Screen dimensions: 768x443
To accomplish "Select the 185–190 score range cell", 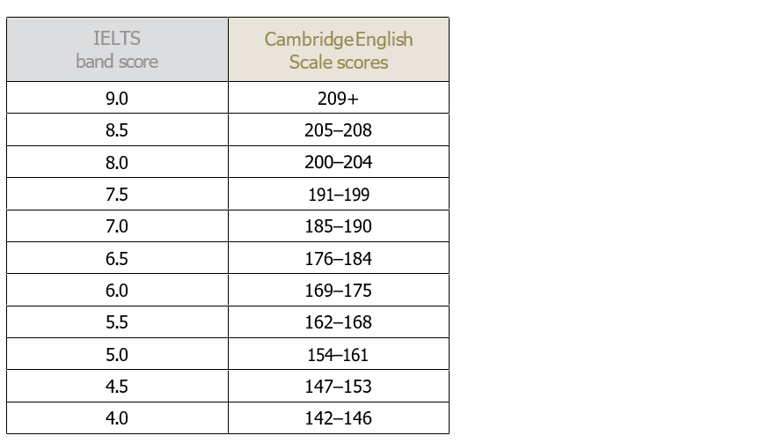I will 339,226.
